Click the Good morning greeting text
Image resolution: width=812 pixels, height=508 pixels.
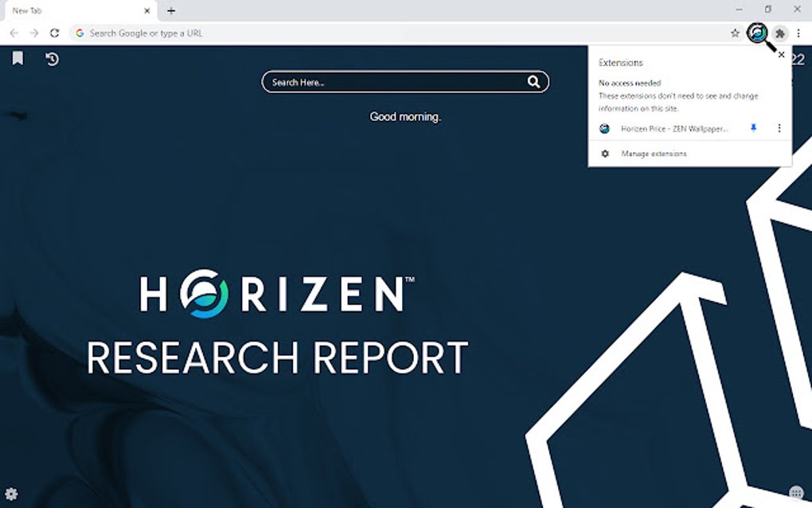pyautogui.click(x=405, y=117)
